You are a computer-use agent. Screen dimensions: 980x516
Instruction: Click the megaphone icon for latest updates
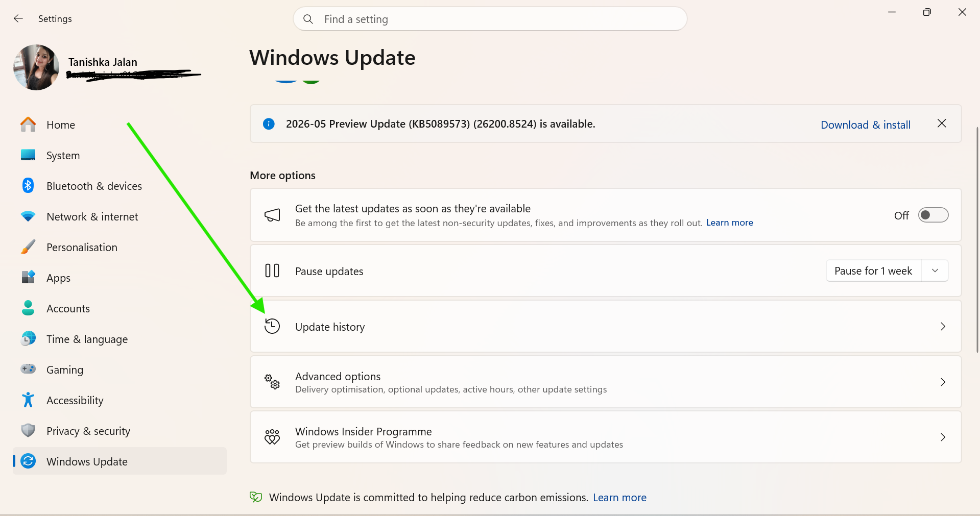(x=272, y=215)
